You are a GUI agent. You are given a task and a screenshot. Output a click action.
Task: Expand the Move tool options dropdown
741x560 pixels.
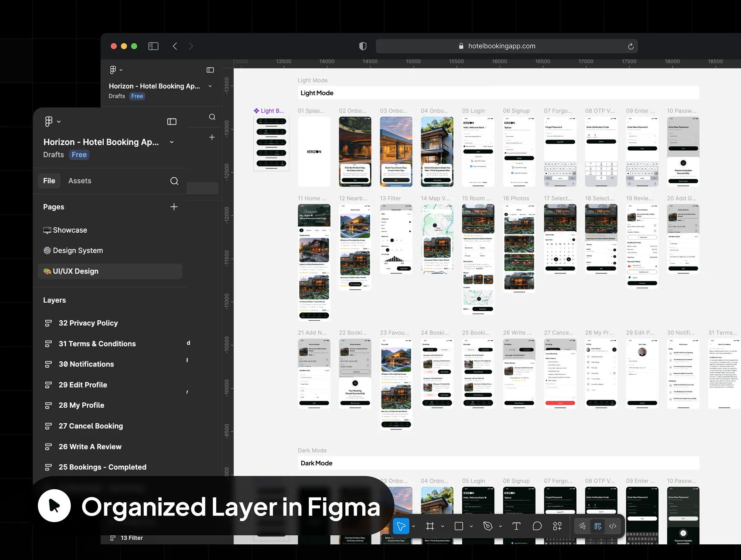coord(413,526)
